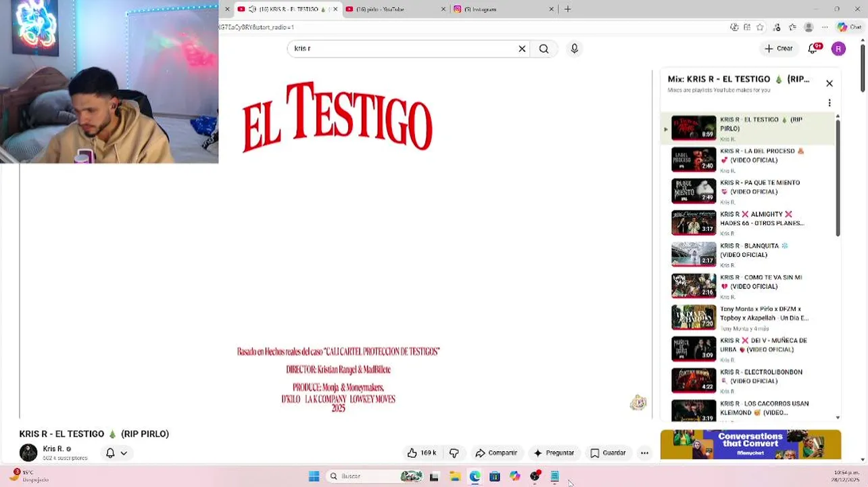Select ALMIGHTY HADES 66 OTROS PLANES video
This screenshot has width=868, height=487.
(749, 223)
